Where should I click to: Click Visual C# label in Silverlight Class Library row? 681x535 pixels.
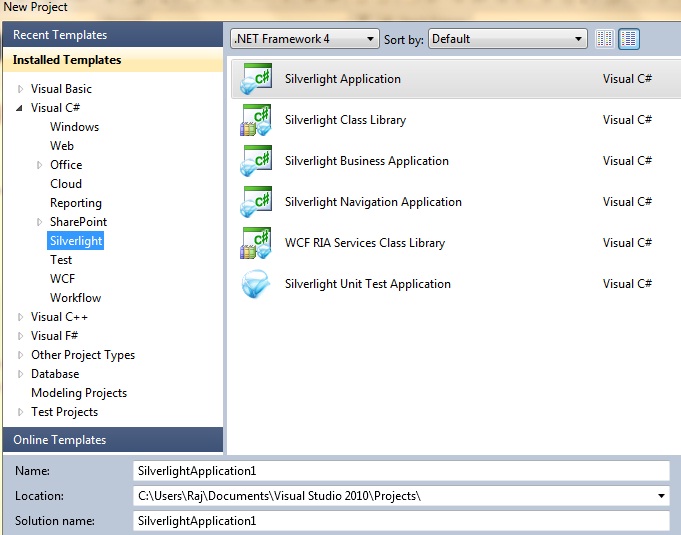coord(627,120)
